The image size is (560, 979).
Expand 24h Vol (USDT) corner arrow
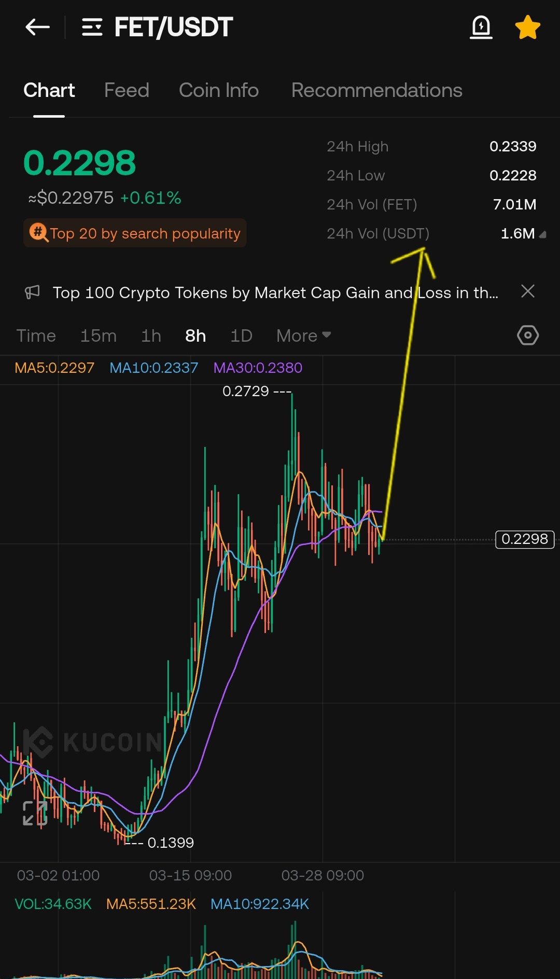pos(543,235)
